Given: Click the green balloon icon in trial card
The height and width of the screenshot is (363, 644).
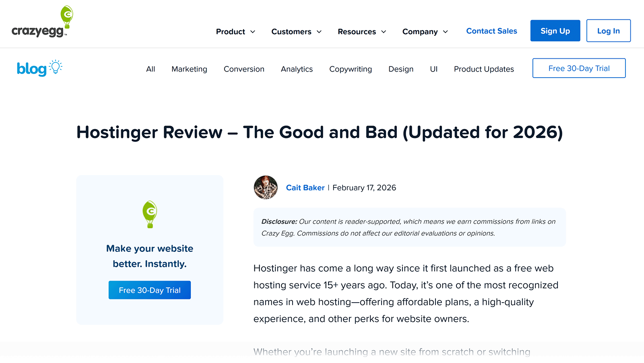Looking at the screenshot, I should click(x=149, y=214).
